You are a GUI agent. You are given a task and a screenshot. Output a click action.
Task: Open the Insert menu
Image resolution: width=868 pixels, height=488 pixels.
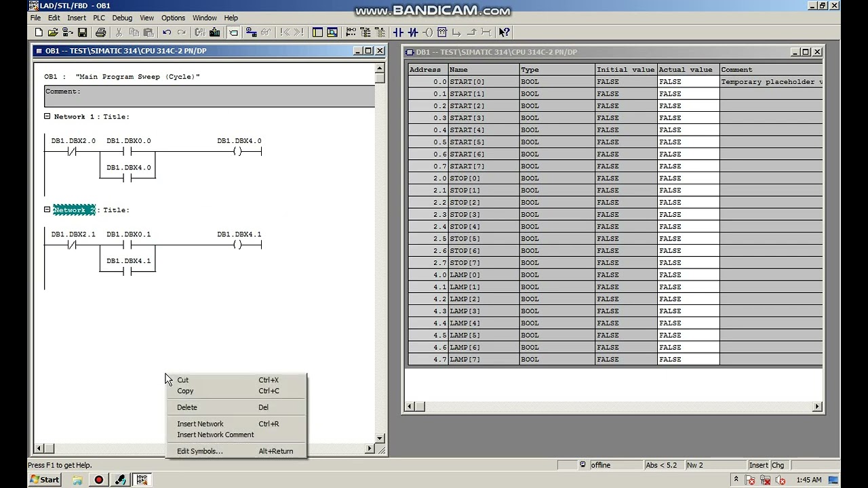click(77, 18)
